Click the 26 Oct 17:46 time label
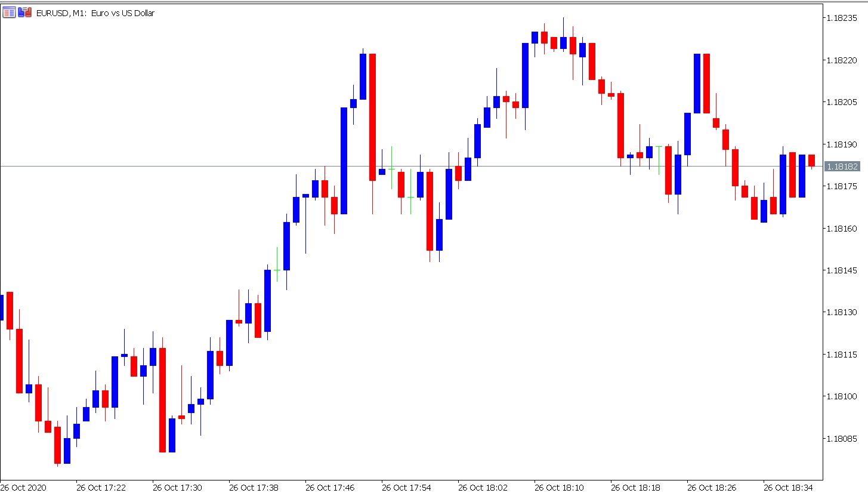The width and height of the screenshot is (868, 496). [330, 488]
